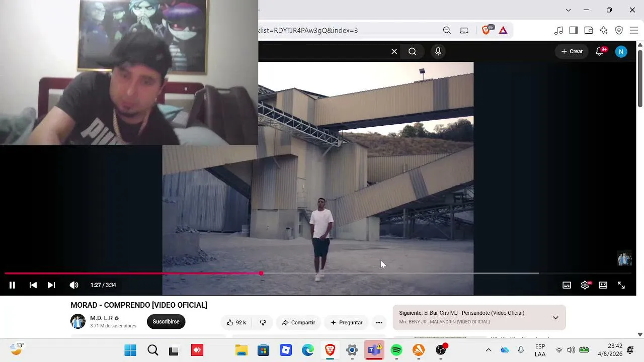The height and width of the screenshot is (362, 644).
Task: Open the M.D. L.R channel avatar
Action: pyautogui.click(x=78, y=321)
